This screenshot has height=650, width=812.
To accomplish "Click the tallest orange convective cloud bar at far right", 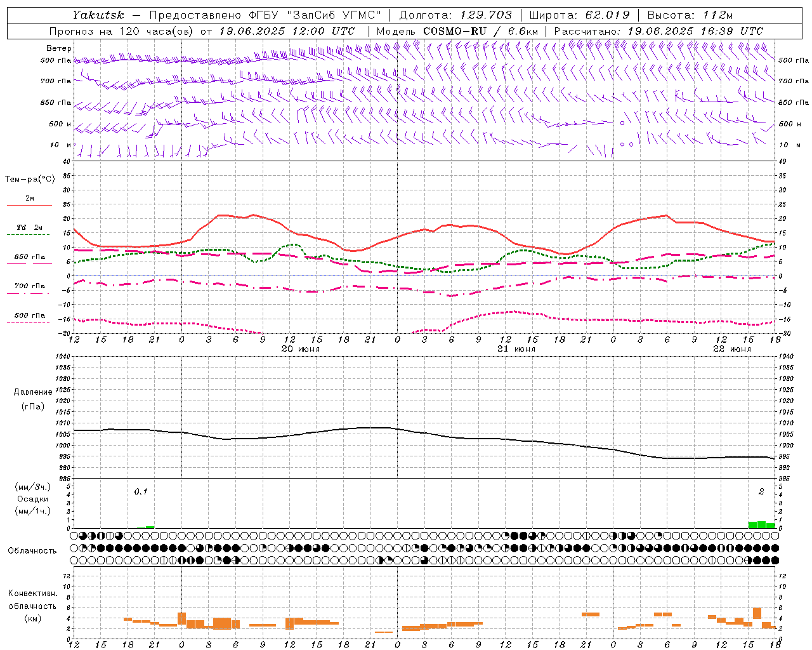I will coord(757,613).
